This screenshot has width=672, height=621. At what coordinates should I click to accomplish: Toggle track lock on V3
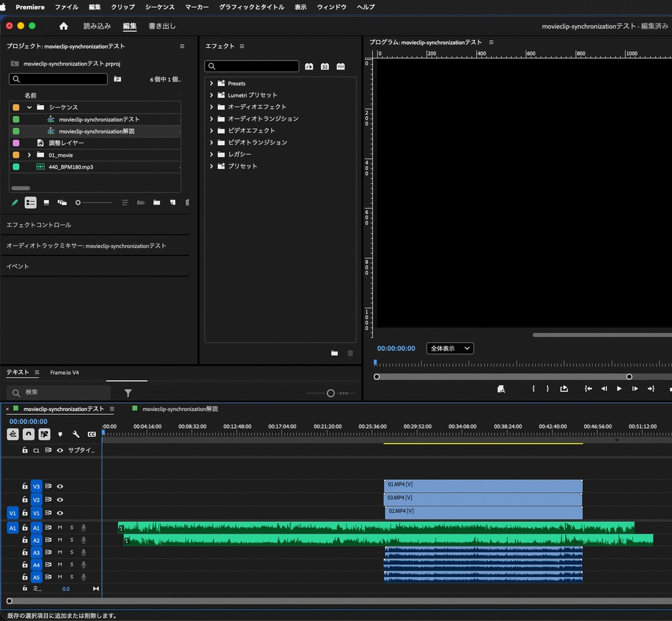25,486
